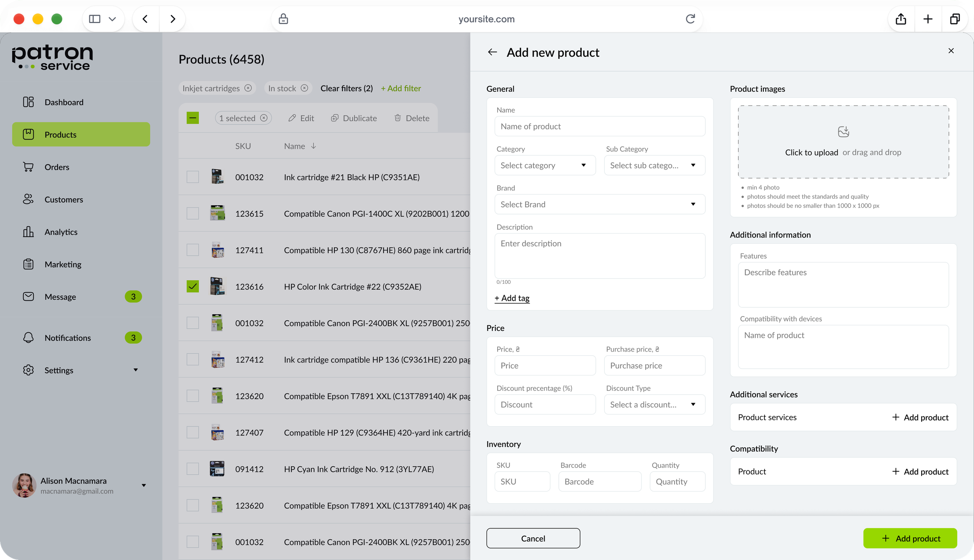
Task: Add product in the Compatibility section
Action: pos(920,472)
